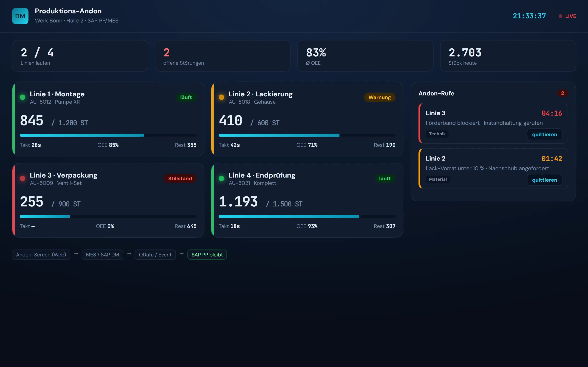Click orange status dot of Linie 2 Lackierung

click(x=221, y=97)
